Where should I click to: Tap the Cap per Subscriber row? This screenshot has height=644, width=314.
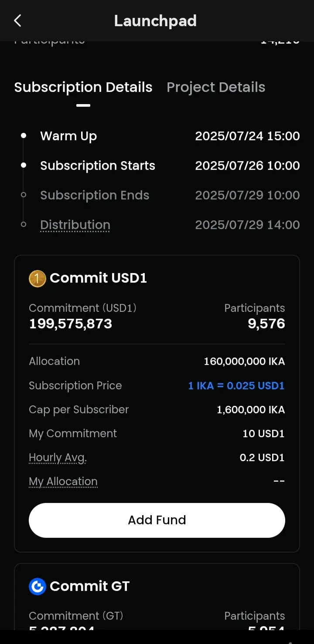pyautogui.click(x=157, y=410)
